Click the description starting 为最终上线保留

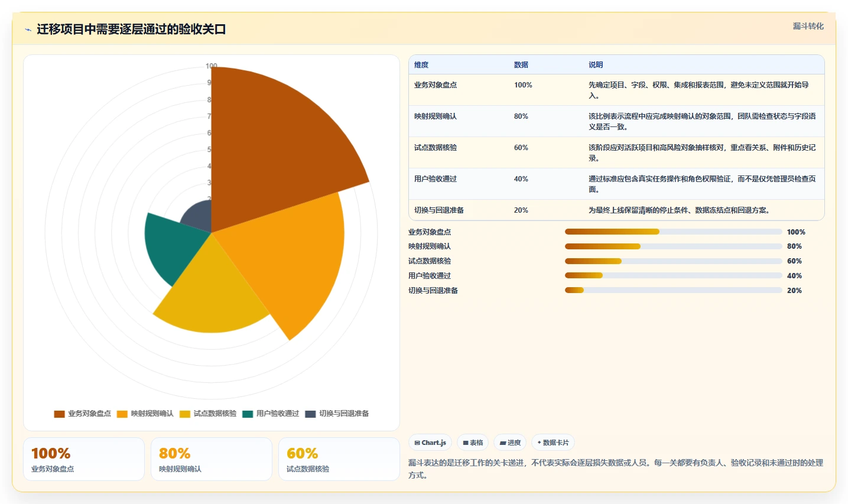click(x=679, y=210)
